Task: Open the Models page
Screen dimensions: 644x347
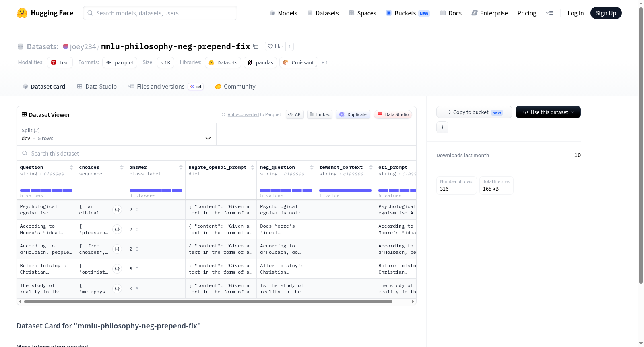Action: (283, 13)
